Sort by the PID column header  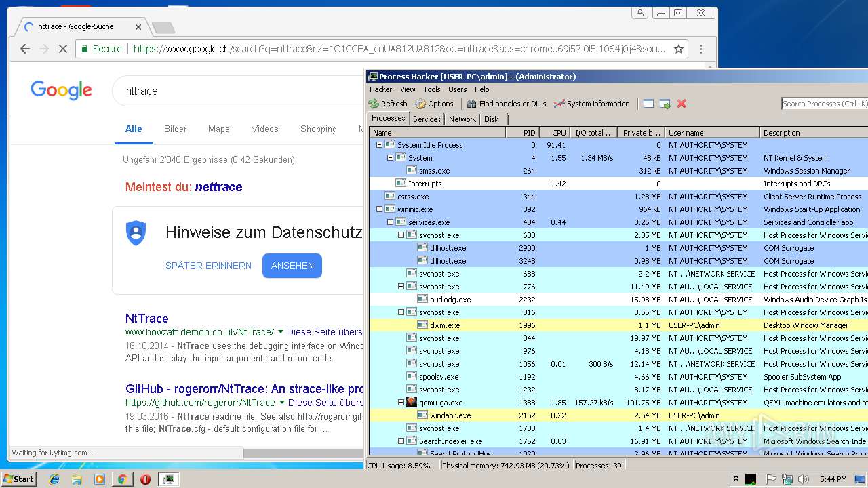522,133
